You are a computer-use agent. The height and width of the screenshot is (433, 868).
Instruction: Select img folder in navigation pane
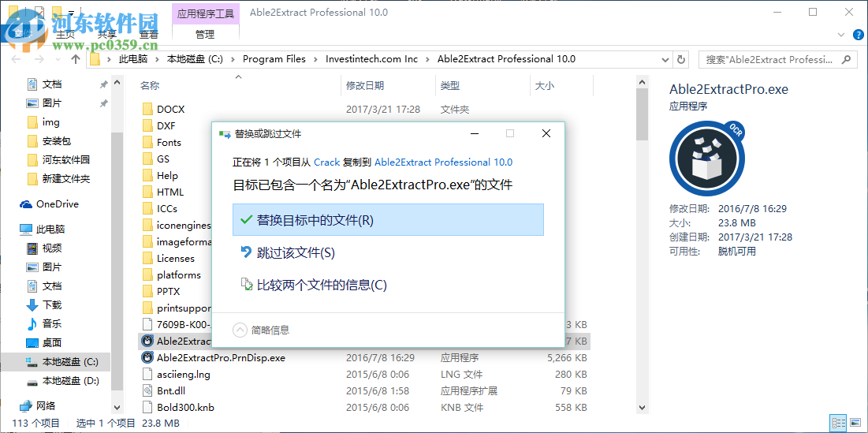(x=50, y=122)
